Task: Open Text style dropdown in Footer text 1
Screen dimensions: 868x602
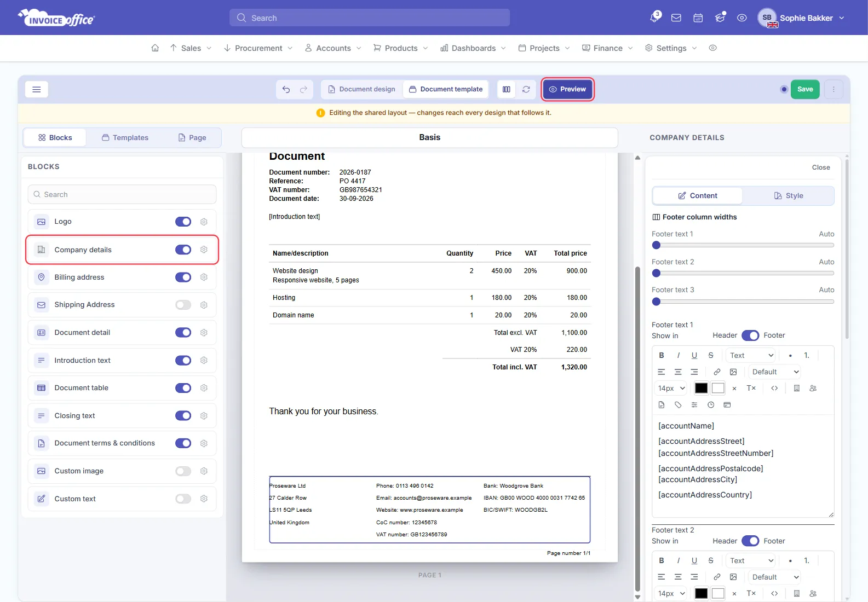Action: 751,355
